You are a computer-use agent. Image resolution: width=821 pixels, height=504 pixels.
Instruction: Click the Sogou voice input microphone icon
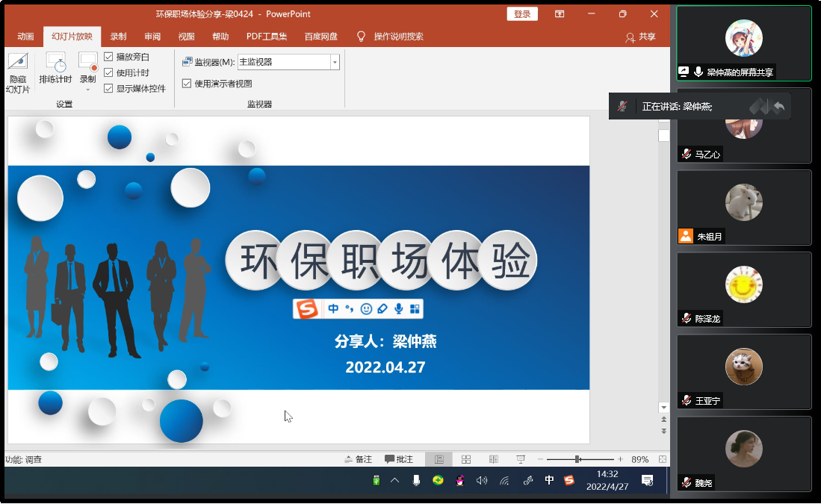pos(399,308)
